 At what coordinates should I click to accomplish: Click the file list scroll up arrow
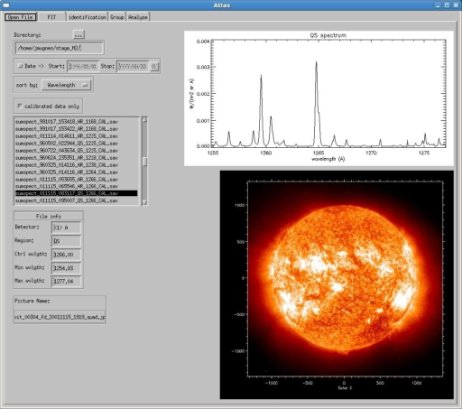[145, 120]
